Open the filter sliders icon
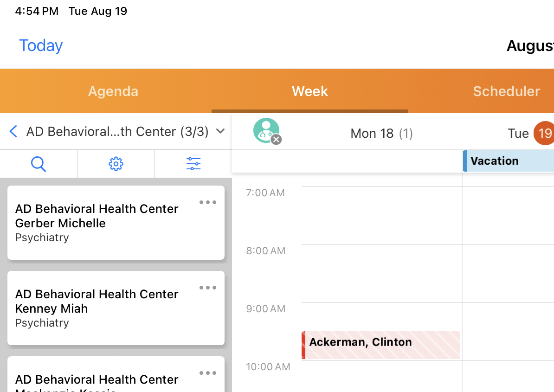Image resolution: width=554 pixels, height=392 pixels. 193,164
